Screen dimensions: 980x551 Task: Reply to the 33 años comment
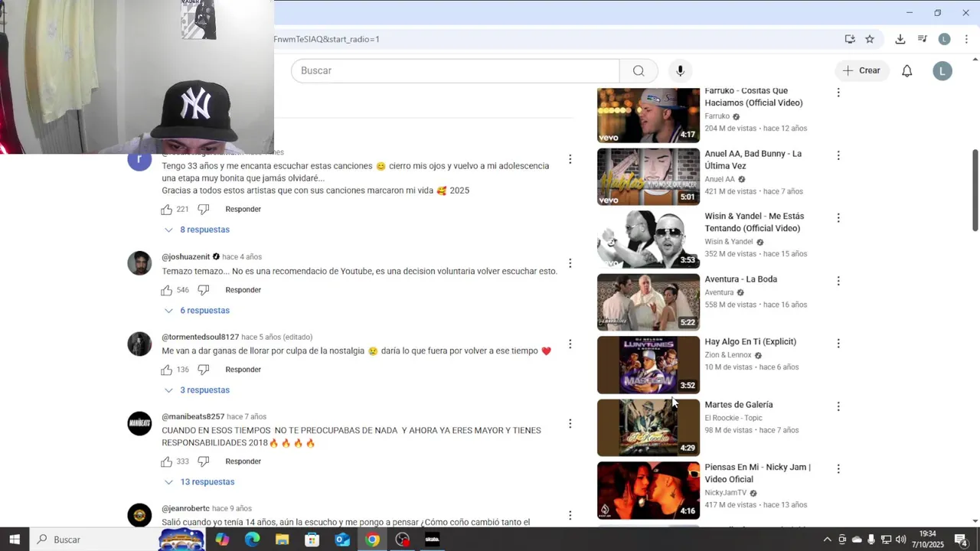[x=243, y=209]
